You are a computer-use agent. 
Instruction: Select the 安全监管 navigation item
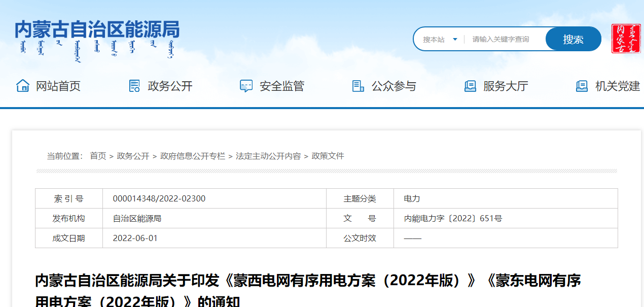(282, 86)
